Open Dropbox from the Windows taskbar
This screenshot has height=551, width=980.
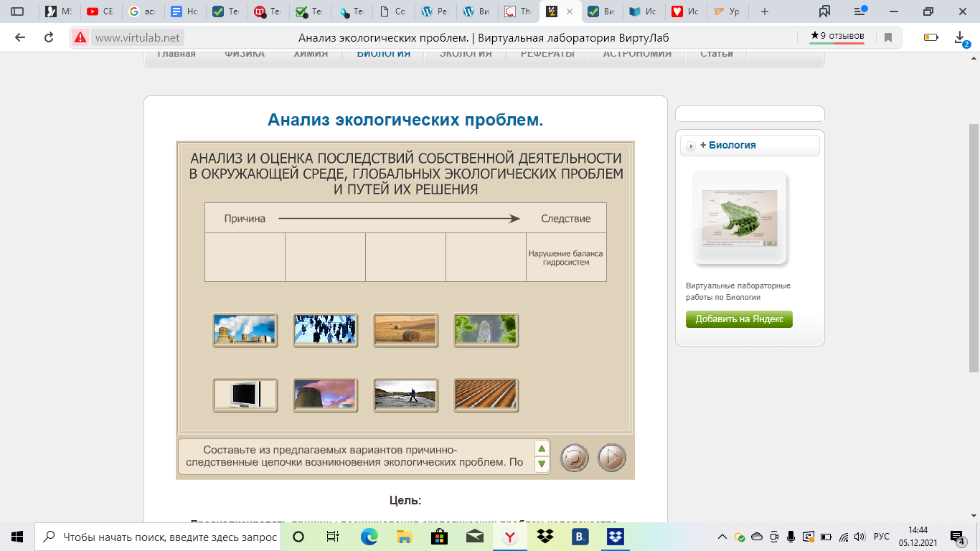pyautogui.click(x=545, y=537)
